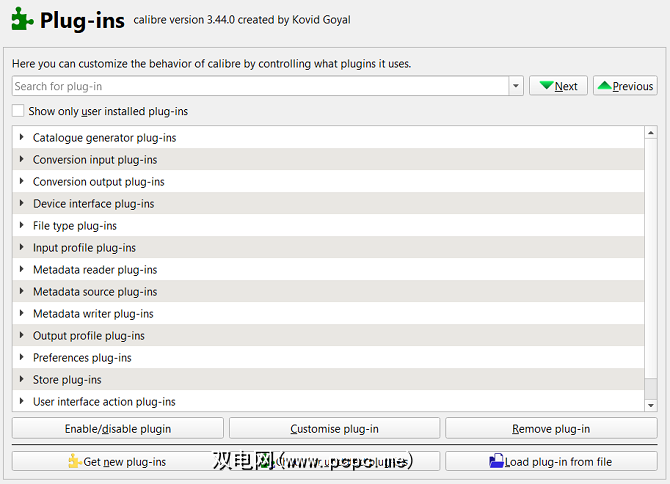Image resolution: width=670 pixels, height=484 pixels.
Task: Select the 'File type plug-ins' label
Action: [x=75, y=226]
